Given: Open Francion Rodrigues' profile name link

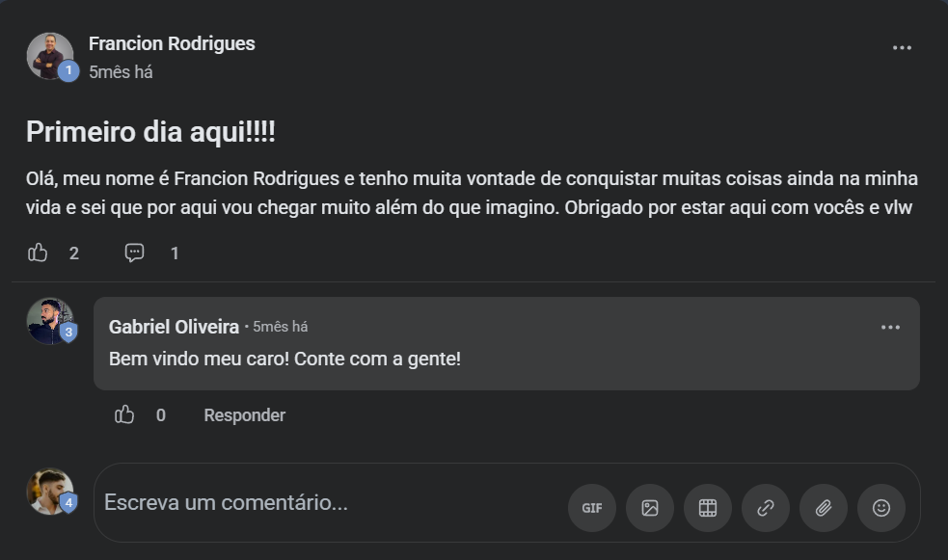Looking at the screenshot, I should (x=172, y=43).
